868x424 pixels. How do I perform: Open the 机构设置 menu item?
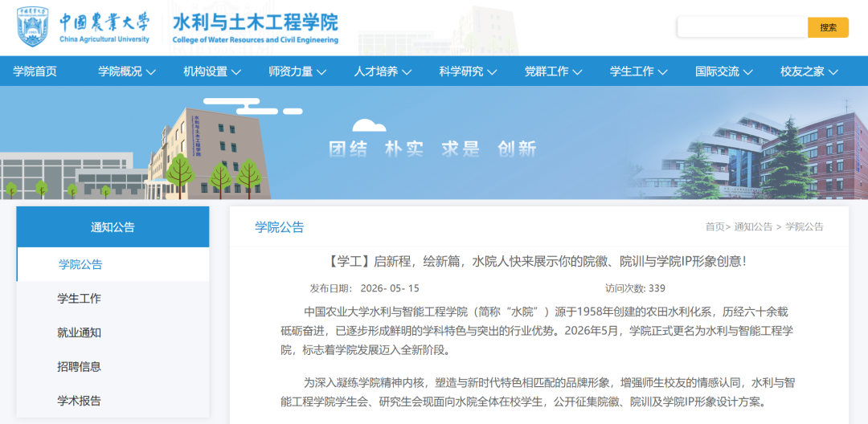pos(206,71)
